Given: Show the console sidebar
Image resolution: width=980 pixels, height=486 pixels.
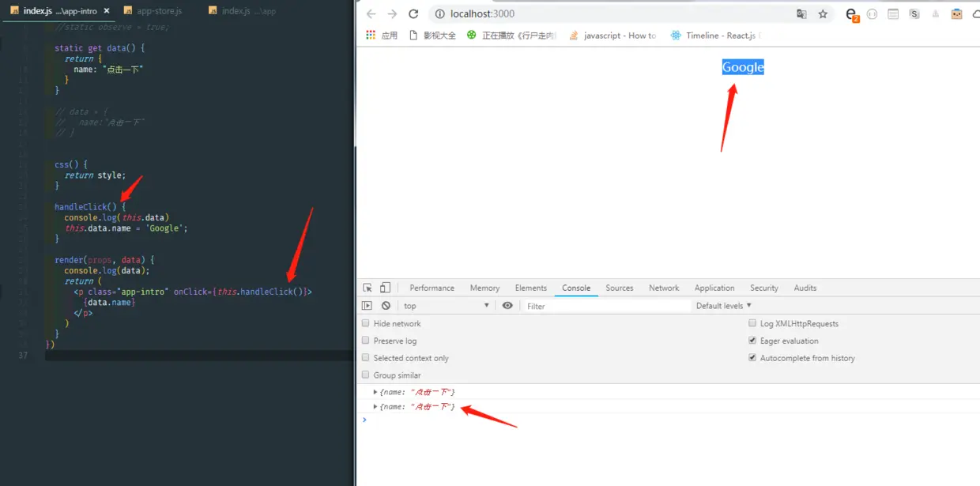Looking at the screenshot, I should pyautogui.click(x=367, y=306).
